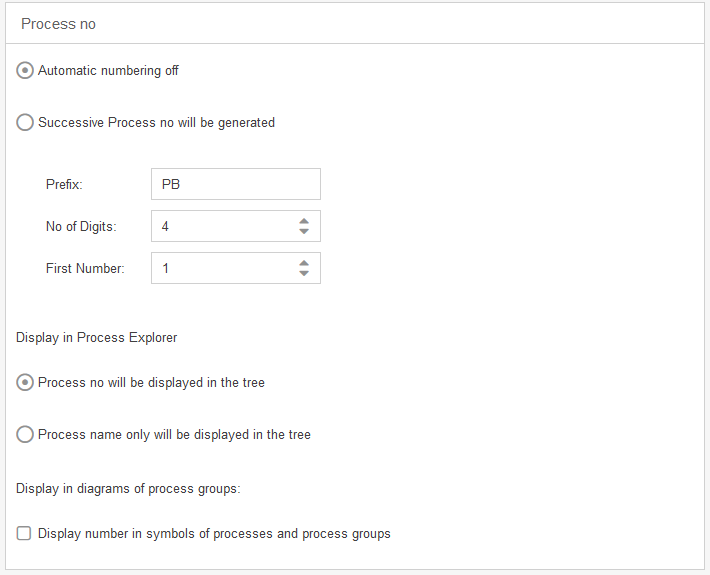Click the Successive Process no label text

click(x=156, y=123)
